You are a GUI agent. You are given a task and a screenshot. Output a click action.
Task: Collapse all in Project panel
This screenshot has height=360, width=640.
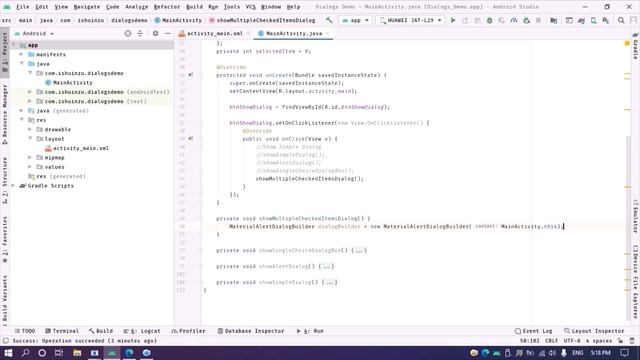tap(140, 33)
